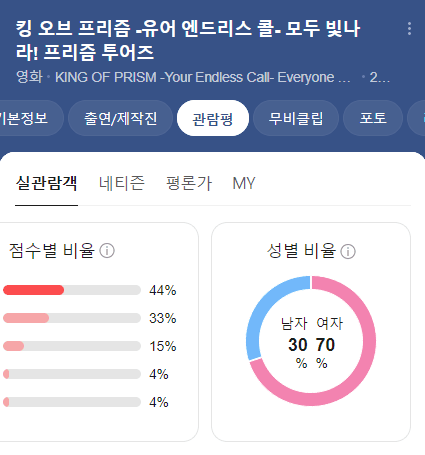
Task: Switch to the 기본정보 tab
Action: 29,118
